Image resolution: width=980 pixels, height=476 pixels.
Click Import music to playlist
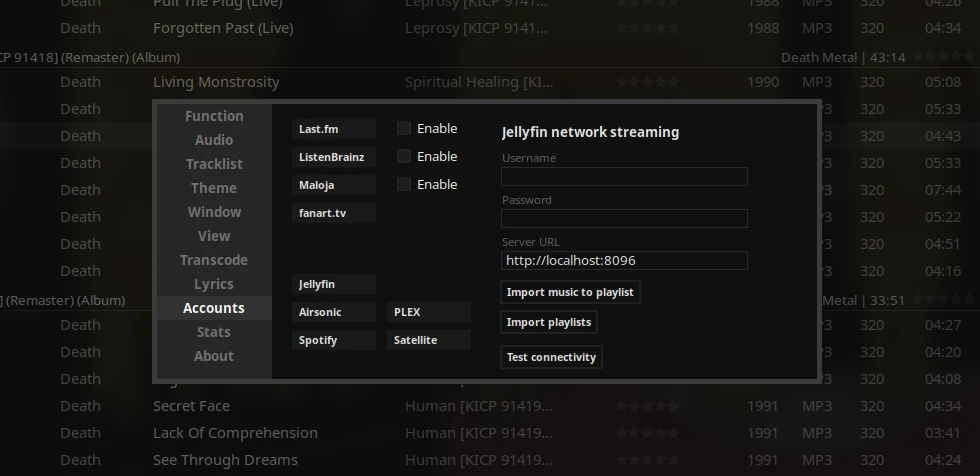coord(570,292)
